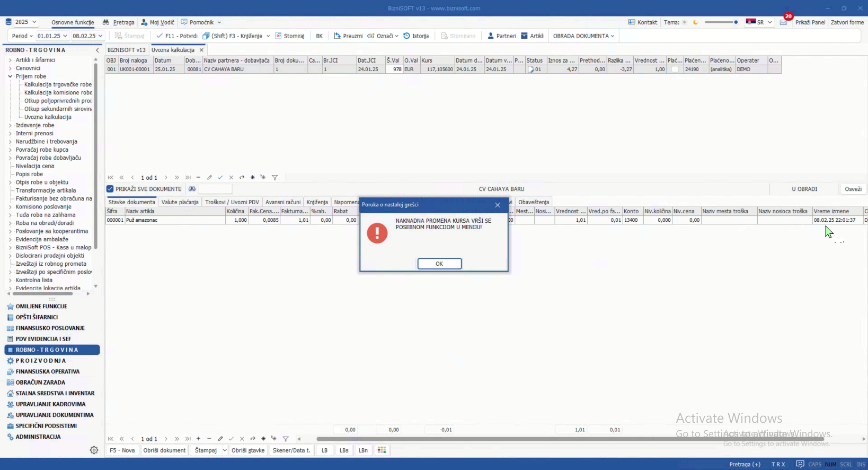Click the Storniraj toolbar icon

pos(278,36)
